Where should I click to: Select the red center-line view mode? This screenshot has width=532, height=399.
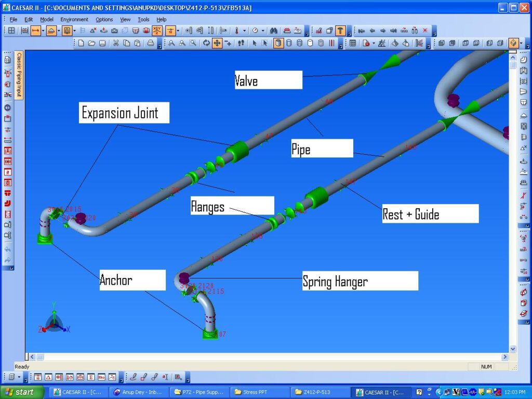pyautogui.click(x=331, y=43)
